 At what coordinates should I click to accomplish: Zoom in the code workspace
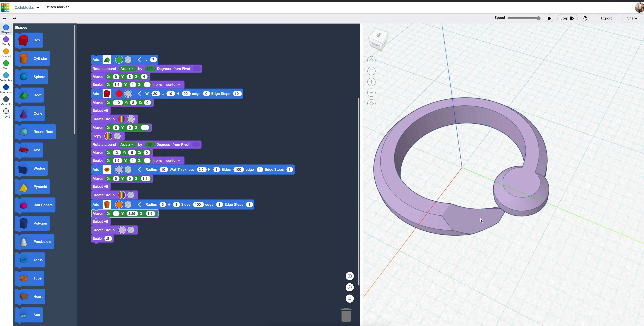click(x=350, y=276)
